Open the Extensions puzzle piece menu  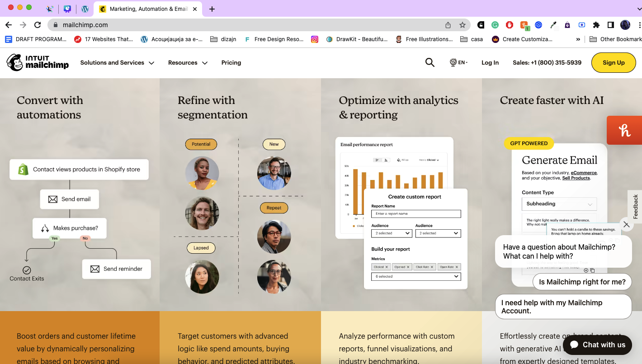point(596,25)
